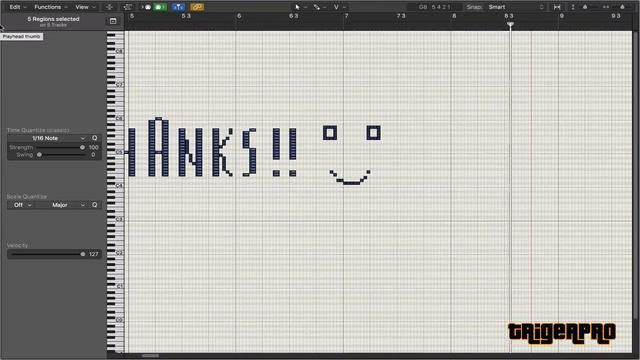Image resolution: width=640 pixels, height=360 pixels.
Task: Click the local inspector view button
Action: 113,21
